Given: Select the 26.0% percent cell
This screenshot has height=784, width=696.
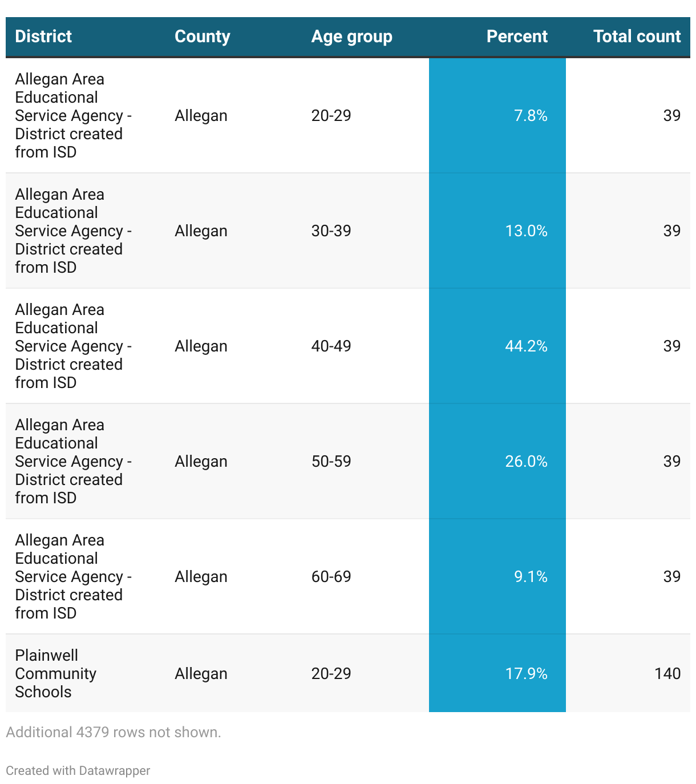Looking at the screenshot, I should 497,461.
